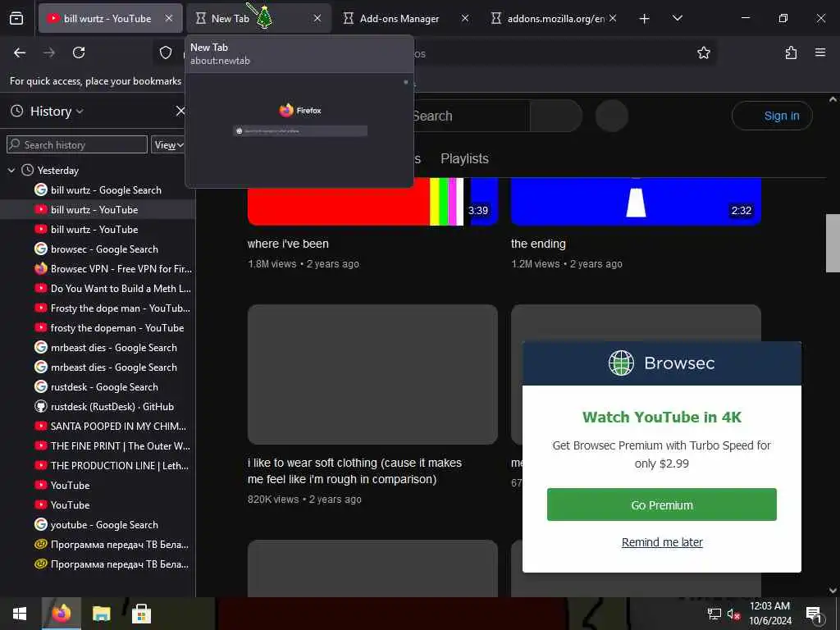Bookmark this page with the star icon
The image size is (840, 630).
coord(703,52)
